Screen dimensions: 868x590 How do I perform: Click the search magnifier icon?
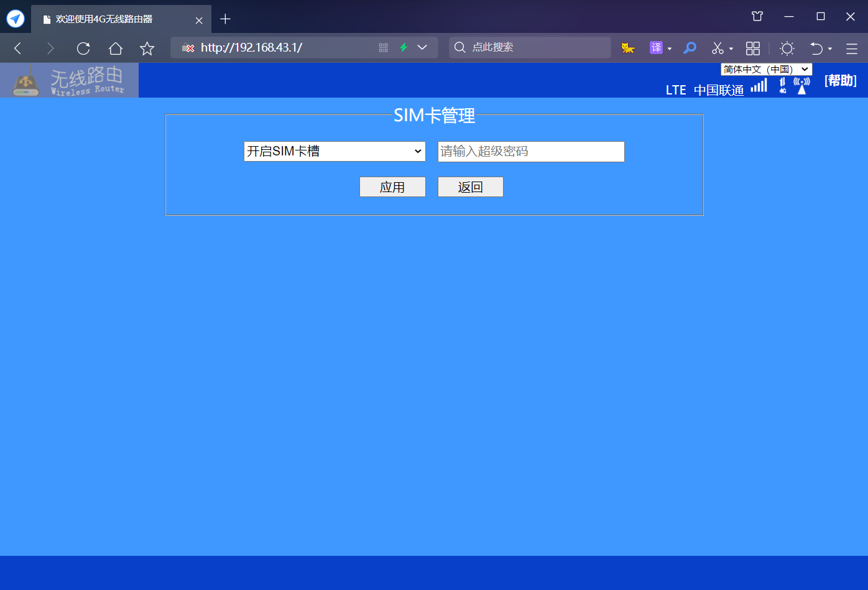[460, 47]
